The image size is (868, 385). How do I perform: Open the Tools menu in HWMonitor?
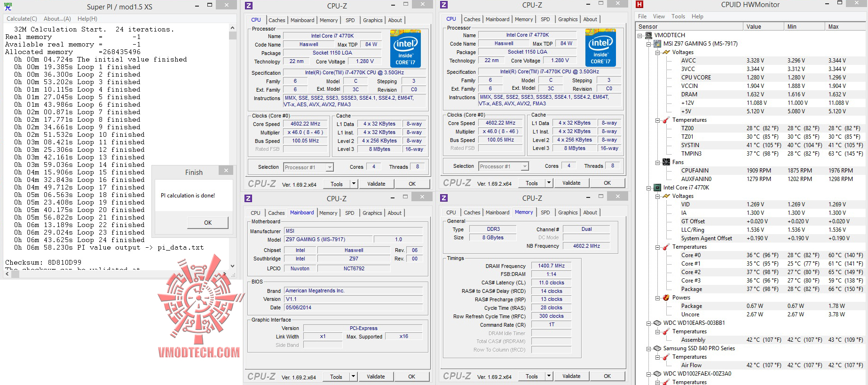coord(678,16)
